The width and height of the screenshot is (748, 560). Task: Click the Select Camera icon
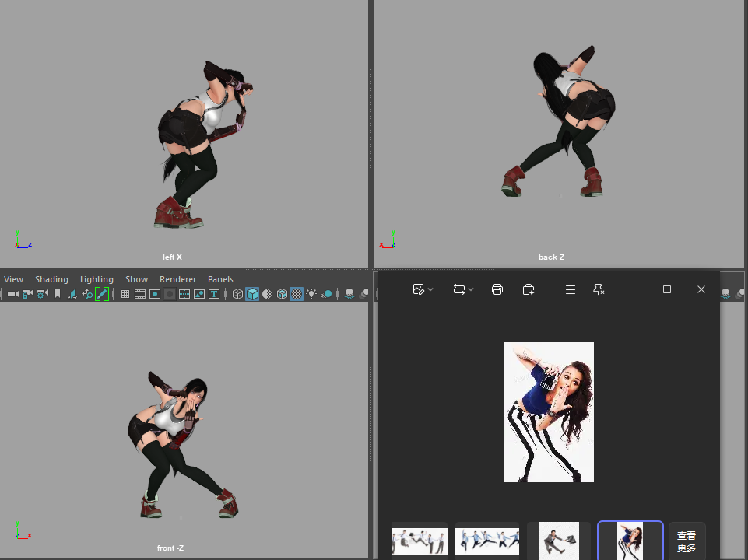coord(13,294)
